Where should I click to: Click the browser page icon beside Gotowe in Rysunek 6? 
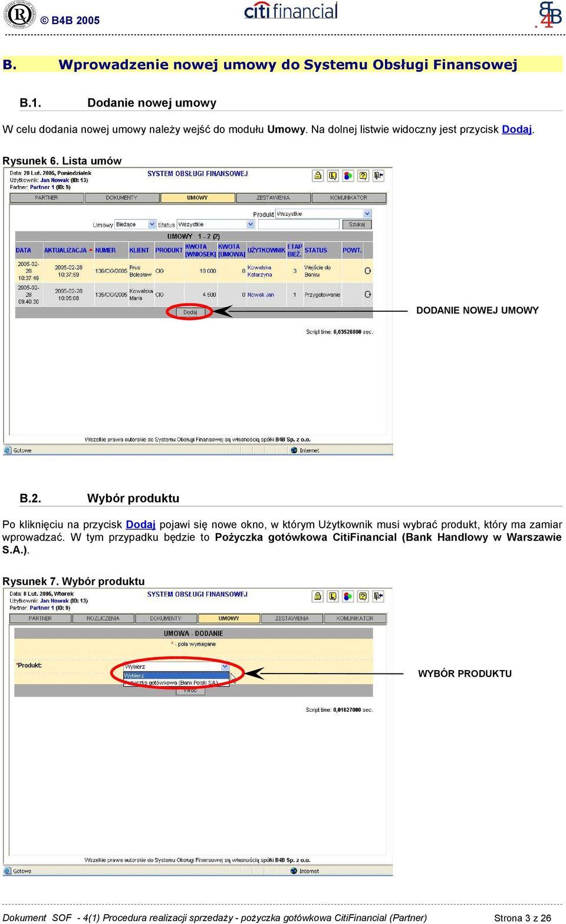8,450
